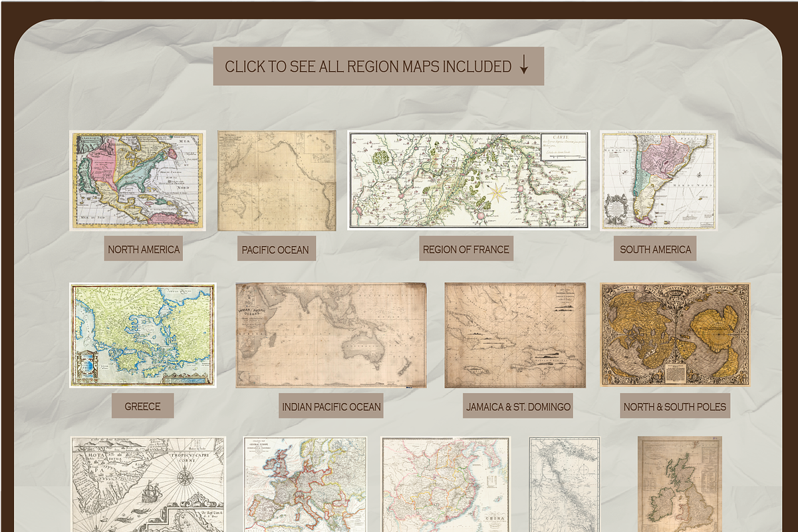Open the South America map thumbnail
The image size is (798, 532).
coord(659,180)
